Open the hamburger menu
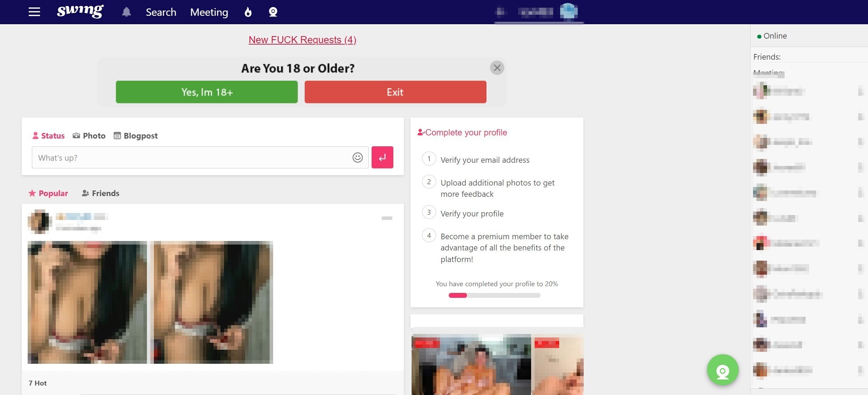The width and height of the screenshot is (868, 395). pos(34,12)
